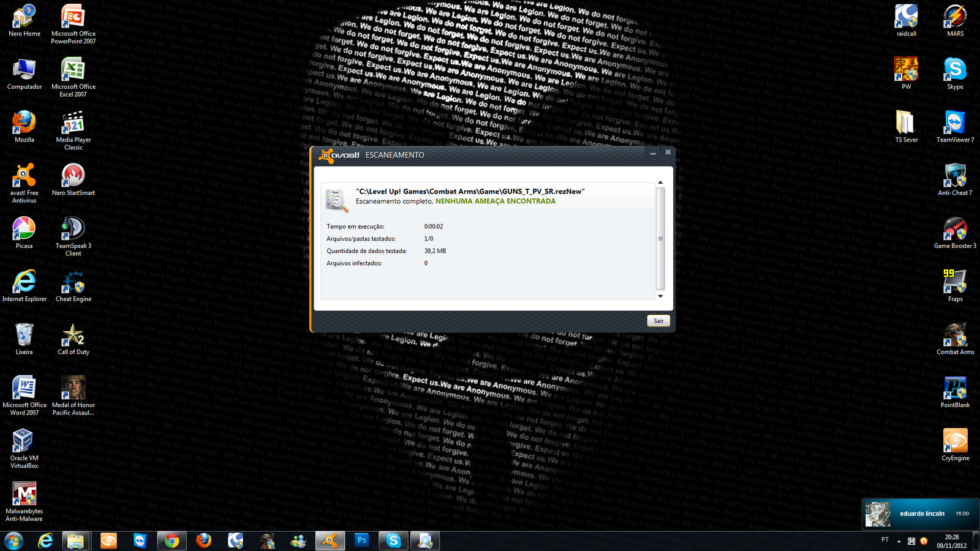Select the Game Booster 3 desktop icon
Viewport: 980px width, 551px height.
click(x=956, y=233)
